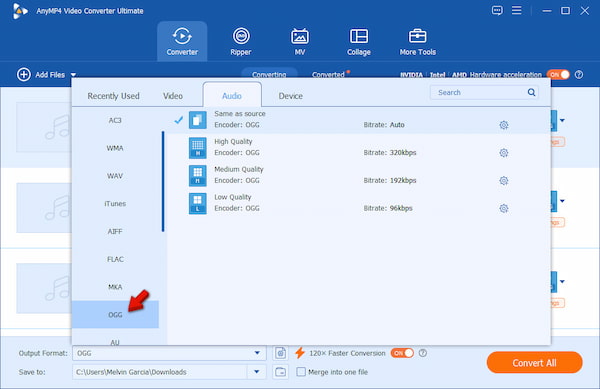
Task: Open the hamburger menu in title bar
Action: click(x=517, y=10)
